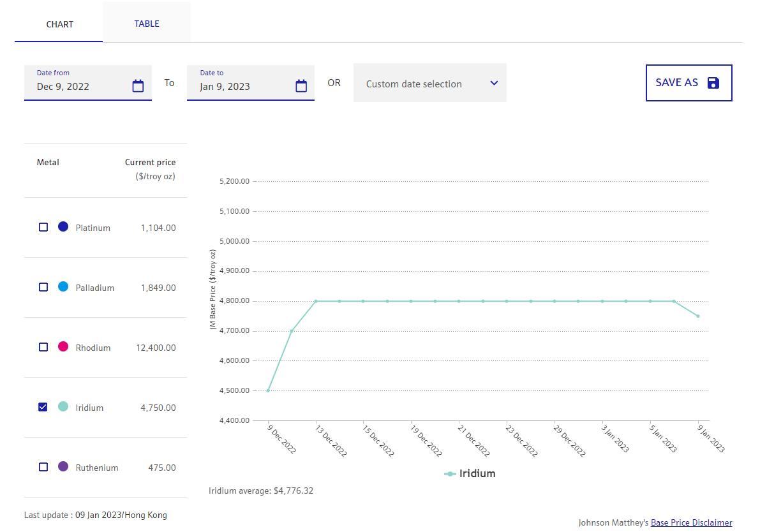Expand the Custom date selection dropdown

421,84
